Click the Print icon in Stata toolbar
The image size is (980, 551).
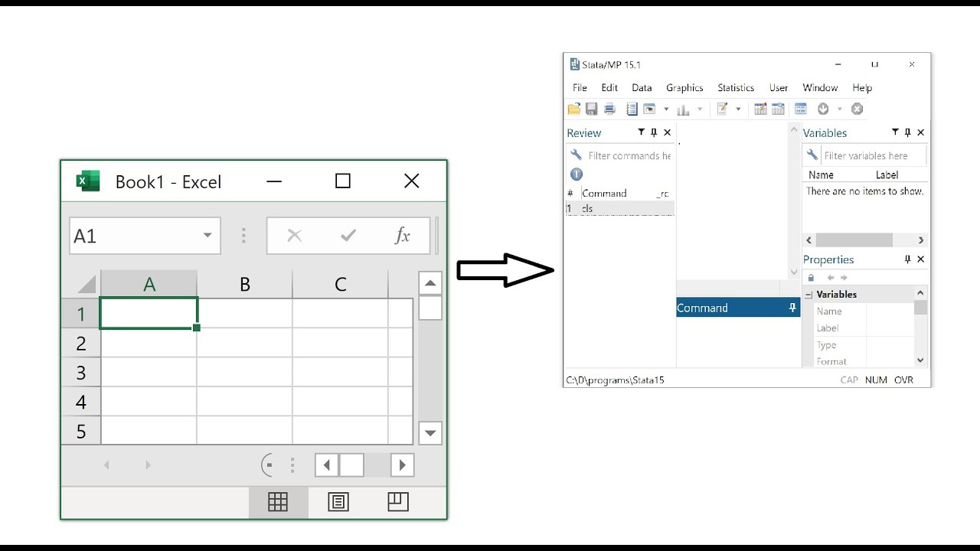click(x=609, y=109)
